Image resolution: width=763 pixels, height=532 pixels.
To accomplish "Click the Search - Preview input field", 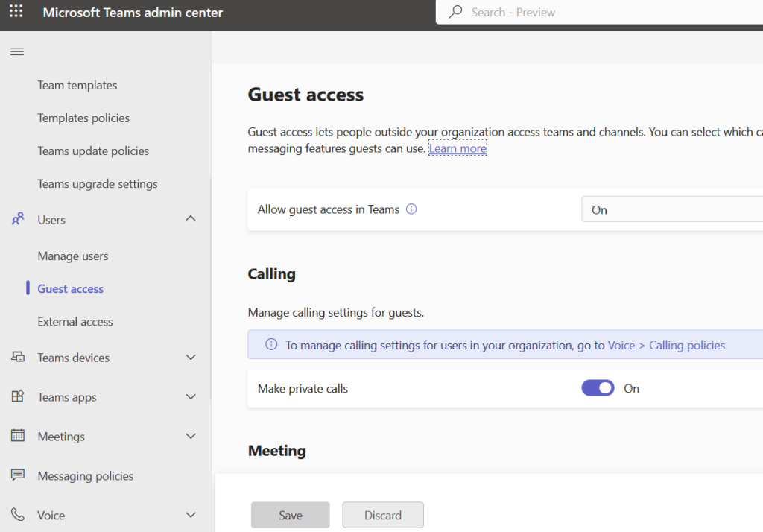I will pyautogui.click(x=600, y=12).
